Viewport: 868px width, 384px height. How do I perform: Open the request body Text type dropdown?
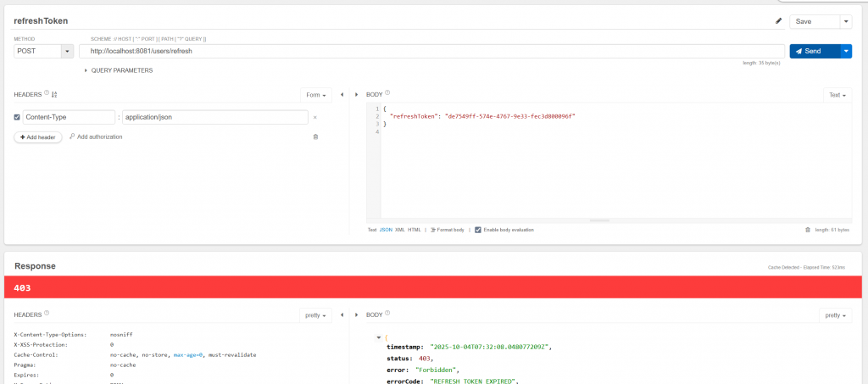pyautogui.click(x=837, y=95)
